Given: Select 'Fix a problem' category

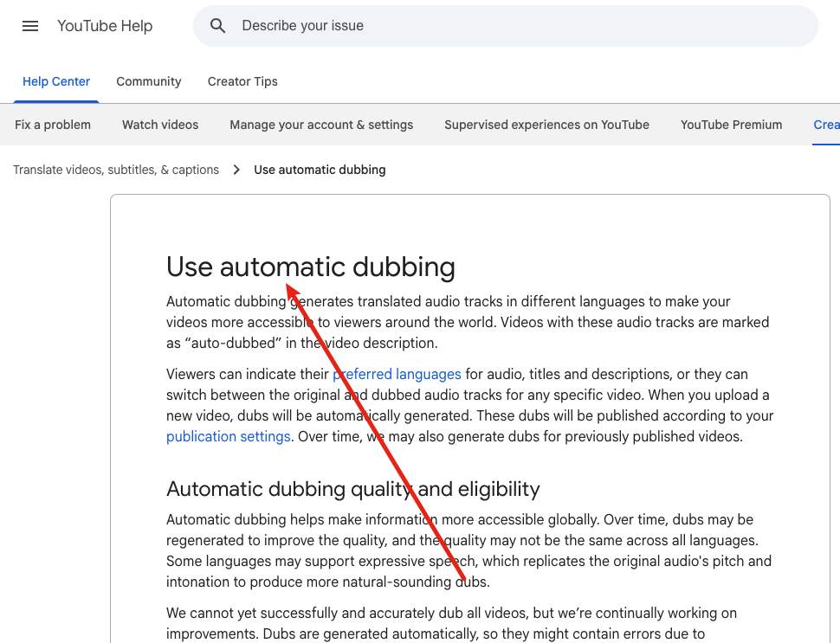Looking at the screenshot, I should [53, 125].
